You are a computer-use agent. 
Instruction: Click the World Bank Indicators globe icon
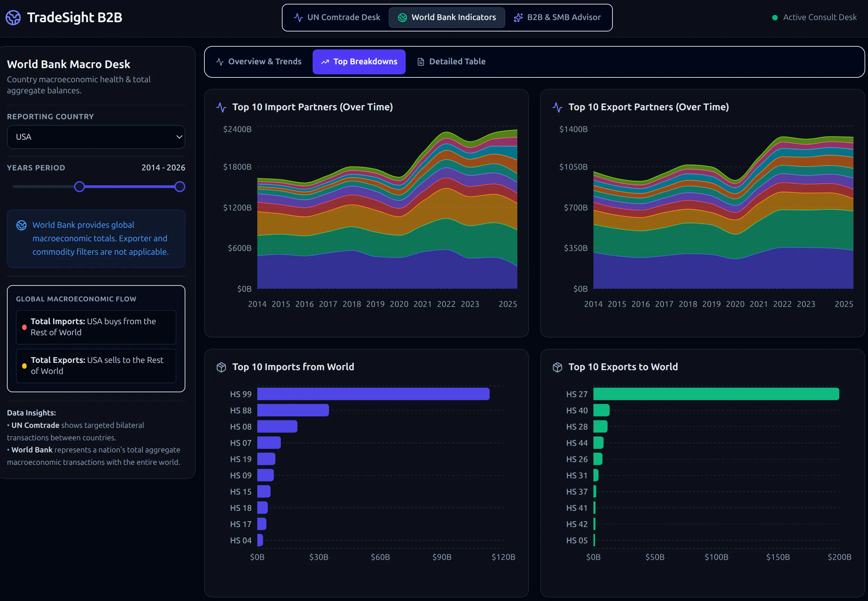tap(402, 18)
